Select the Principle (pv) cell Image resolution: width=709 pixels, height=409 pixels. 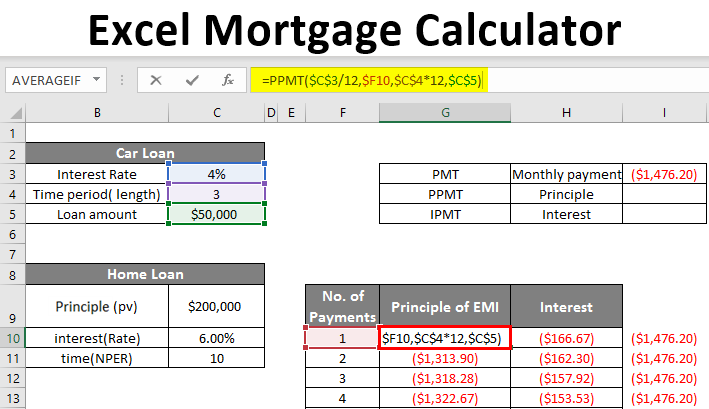point(97,306)
